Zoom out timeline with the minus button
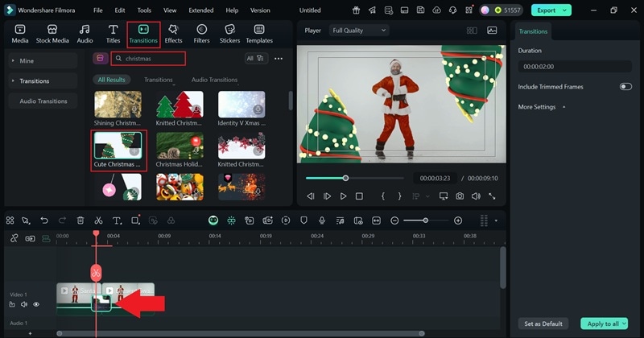The height and width of the screenshot is (338, 644). click(x=394, y=221)
